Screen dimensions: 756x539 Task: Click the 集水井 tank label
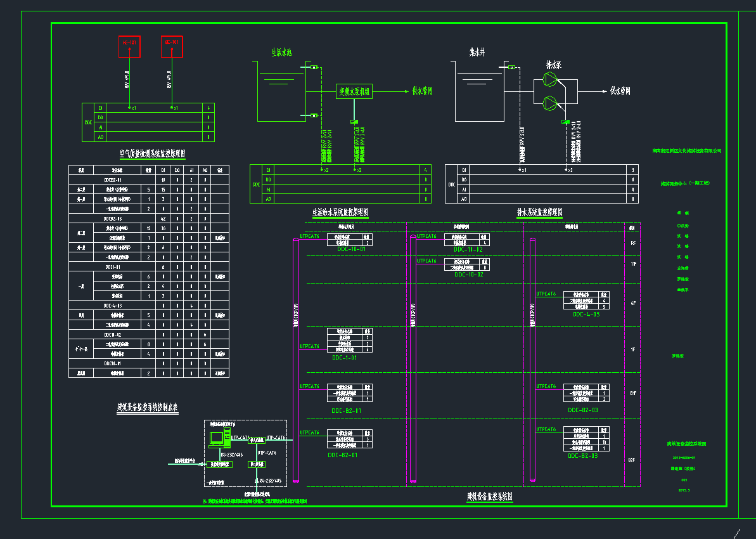click(x=477, y=51)
